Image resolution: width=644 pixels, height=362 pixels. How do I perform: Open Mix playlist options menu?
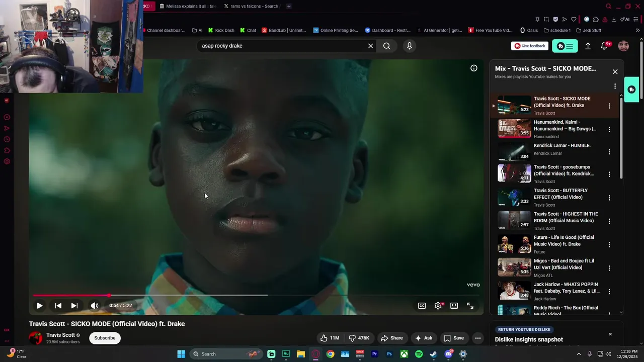point(615,86)
